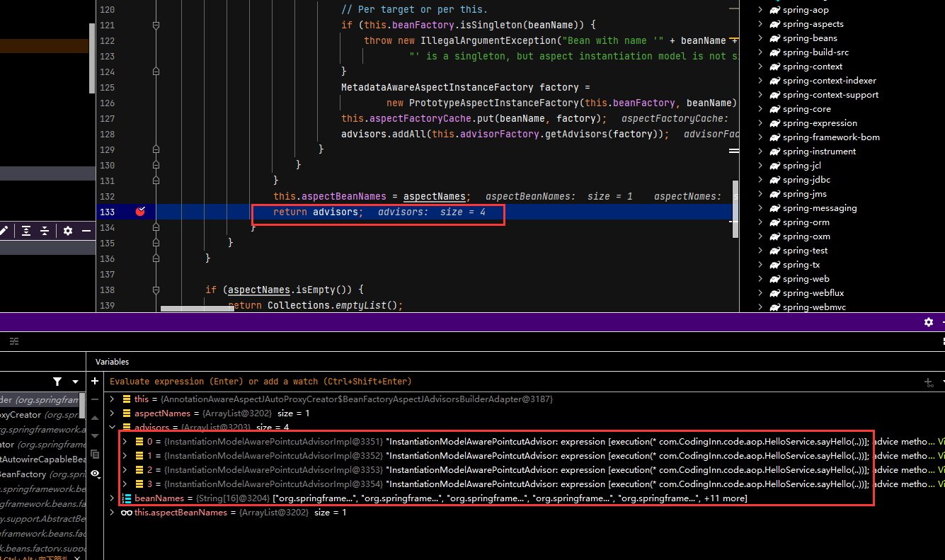
Task: Expand the beanNames variable node
Action: (112, 498)
